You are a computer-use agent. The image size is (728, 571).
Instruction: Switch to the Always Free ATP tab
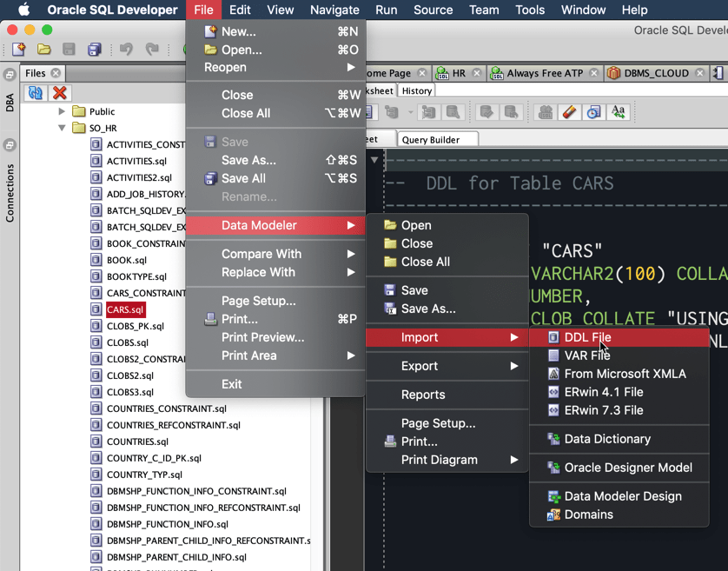pyautogui.click(x=545, y=73)
